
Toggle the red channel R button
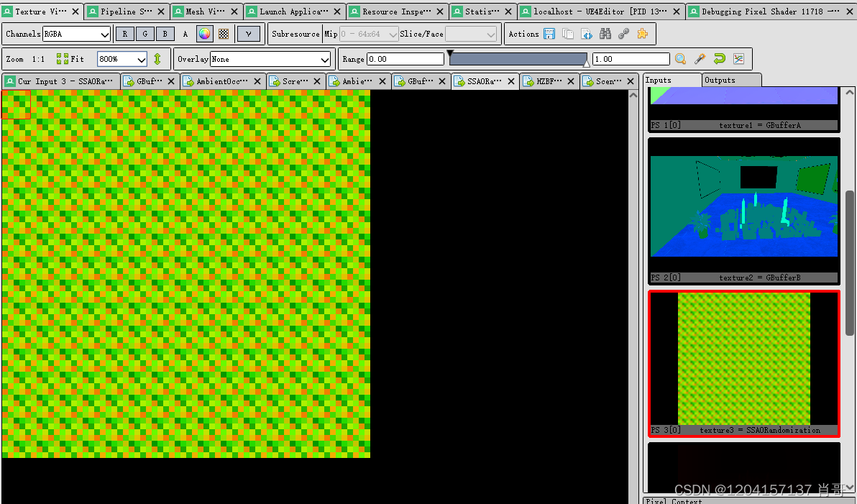pos(124,34)
